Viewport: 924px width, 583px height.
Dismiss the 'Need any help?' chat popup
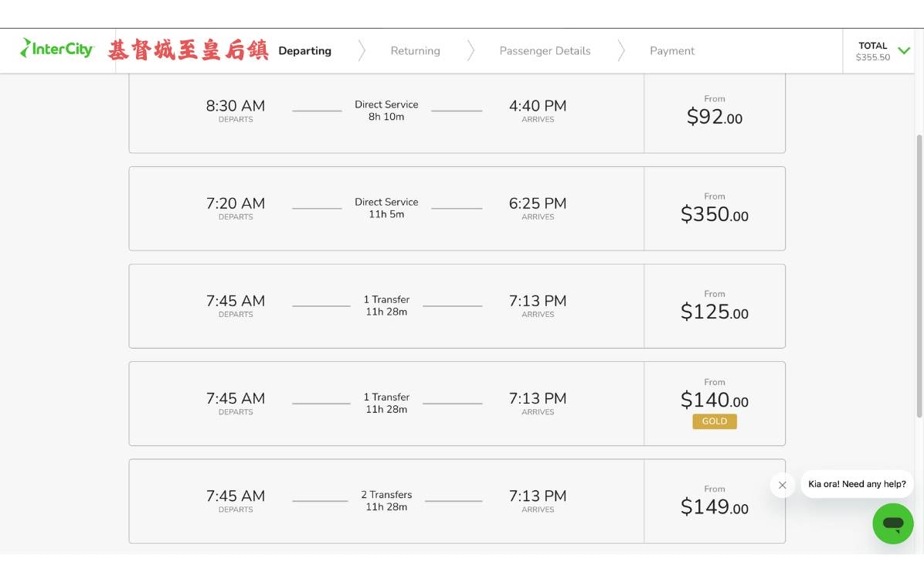pyautogui.click(x=782, y=485)
